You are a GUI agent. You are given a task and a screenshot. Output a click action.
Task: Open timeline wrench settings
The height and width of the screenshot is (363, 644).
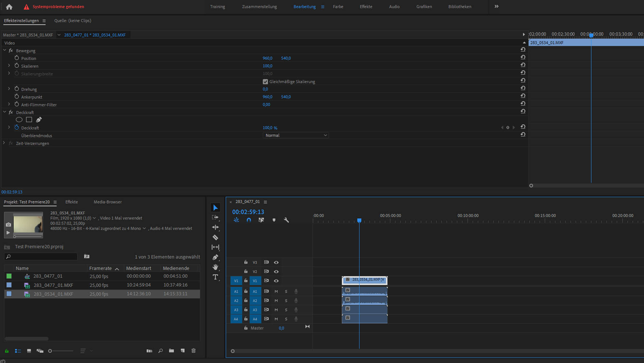pyautogui.click(x=286, y=220)
